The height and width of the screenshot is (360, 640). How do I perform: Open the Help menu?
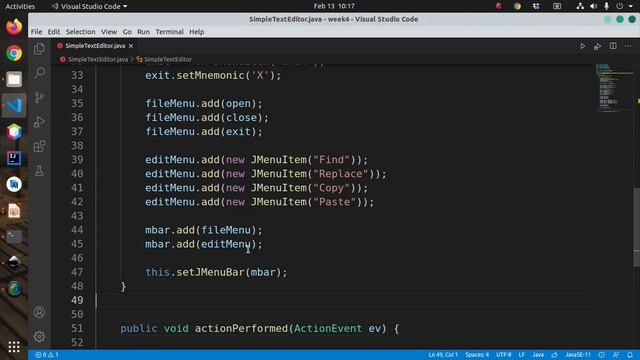tap(196, 31)
